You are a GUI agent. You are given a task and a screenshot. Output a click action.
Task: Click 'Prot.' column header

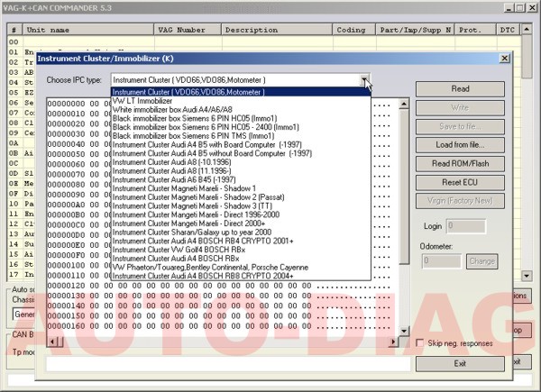point(475,30)
